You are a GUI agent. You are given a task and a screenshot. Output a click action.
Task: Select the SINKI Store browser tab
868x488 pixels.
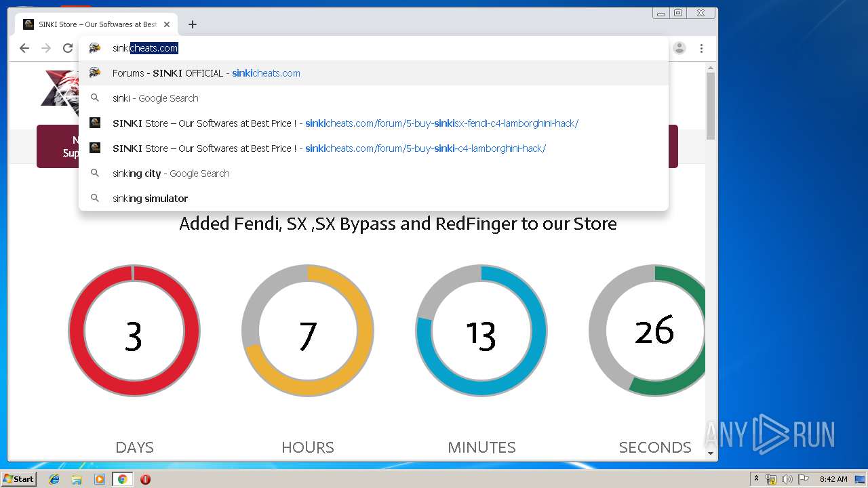pos(96,24)
